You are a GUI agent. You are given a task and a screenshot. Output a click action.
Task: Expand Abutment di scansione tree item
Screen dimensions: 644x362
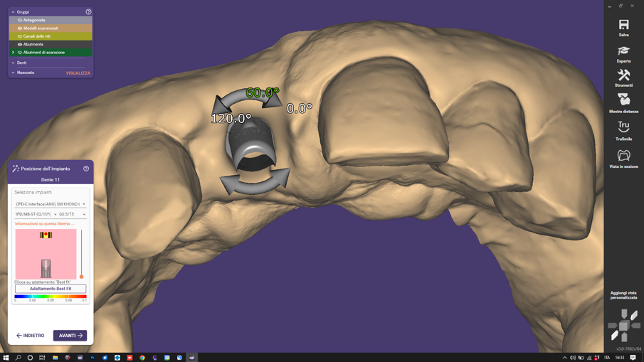(x=13, y=53)
